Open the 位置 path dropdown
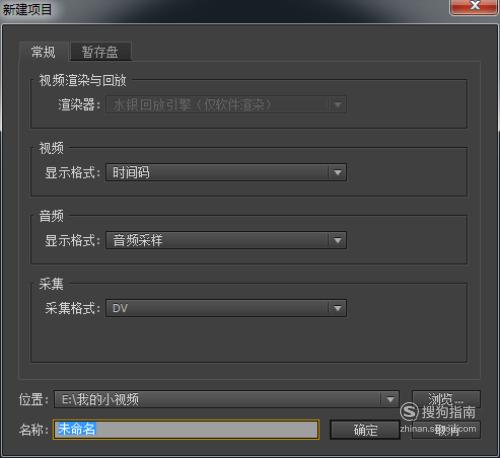Screen dimensions: 500x458 point(227,399)
